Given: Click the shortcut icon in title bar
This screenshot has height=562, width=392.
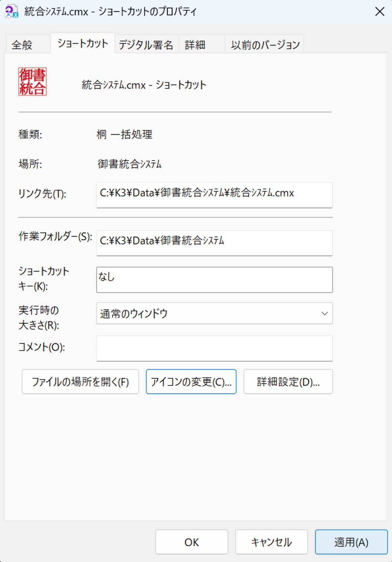Looking at the screenshot, I should 11,11.
